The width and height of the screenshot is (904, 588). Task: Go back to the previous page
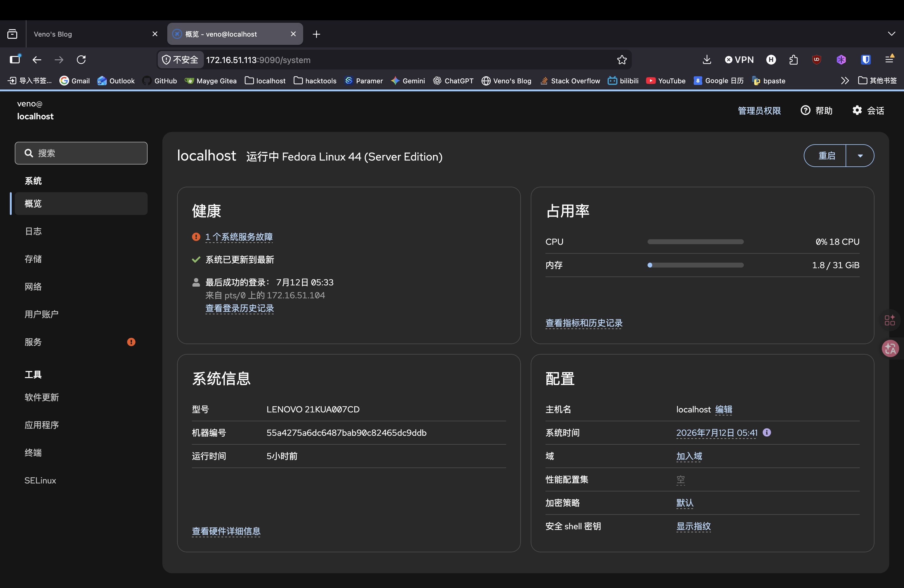37,60
